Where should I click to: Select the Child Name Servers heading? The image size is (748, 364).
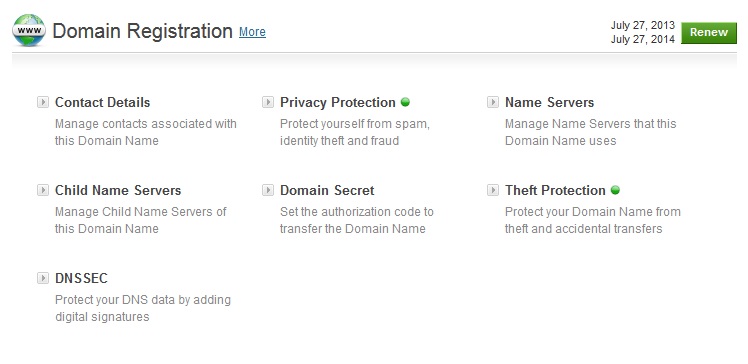pos(118,190)
